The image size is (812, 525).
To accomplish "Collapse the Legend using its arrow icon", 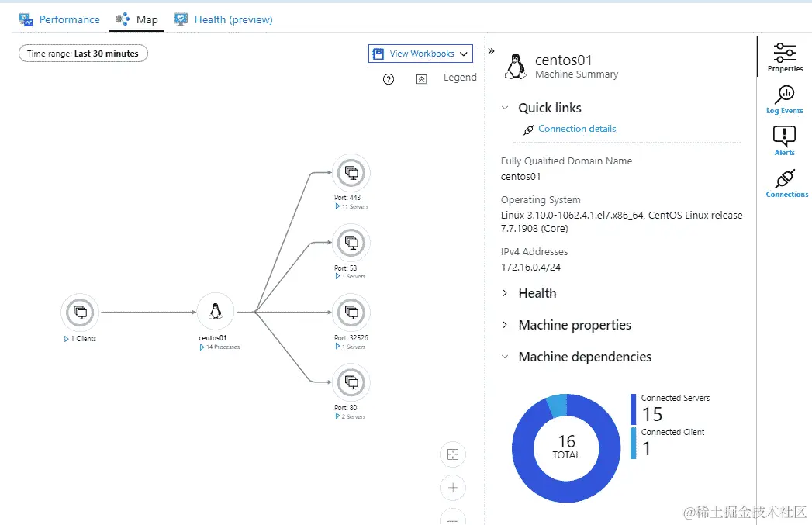I will point(422,78).
